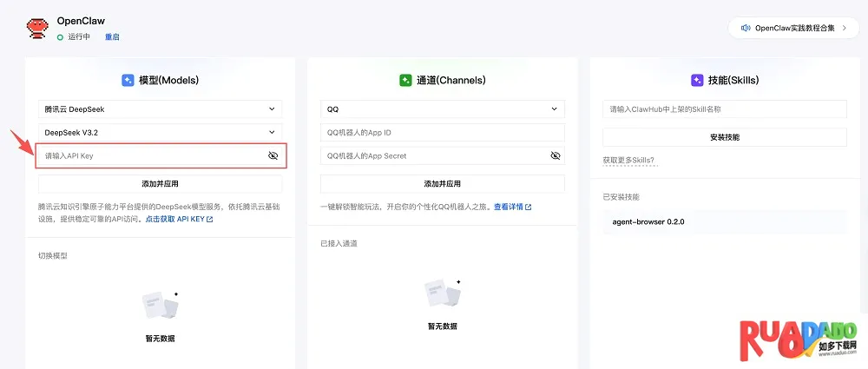Open the QQ channel dropdown
The height and width of the screenshot is (369, 868).
click(x=443, y=109)
